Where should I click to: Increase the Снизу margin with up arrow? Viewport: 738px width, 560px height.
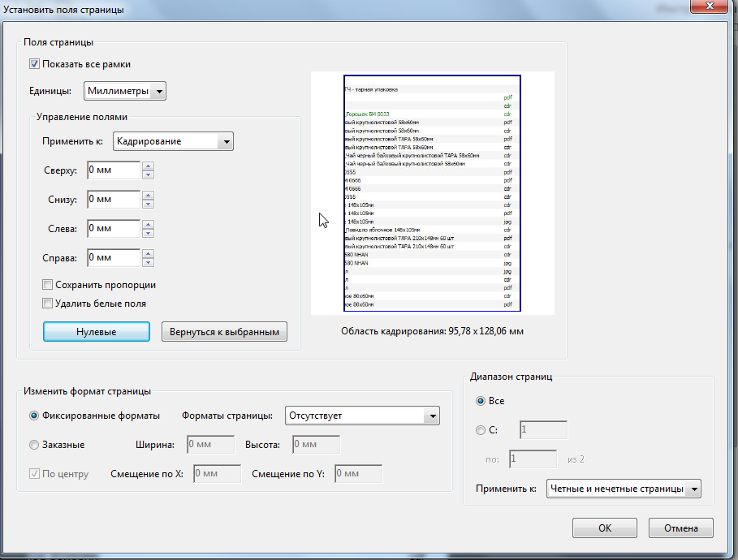point(149,195)
